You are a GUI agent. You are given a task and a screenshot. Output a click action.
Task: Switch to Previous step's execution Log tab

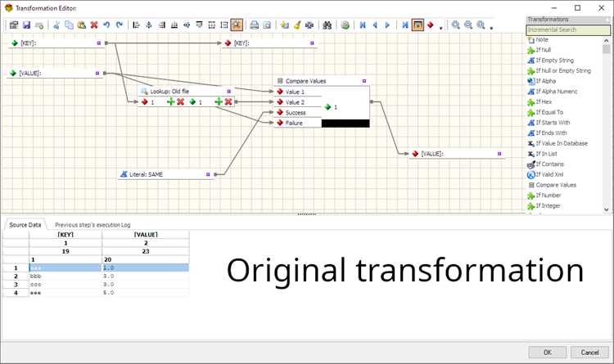[x=93, y=225]
